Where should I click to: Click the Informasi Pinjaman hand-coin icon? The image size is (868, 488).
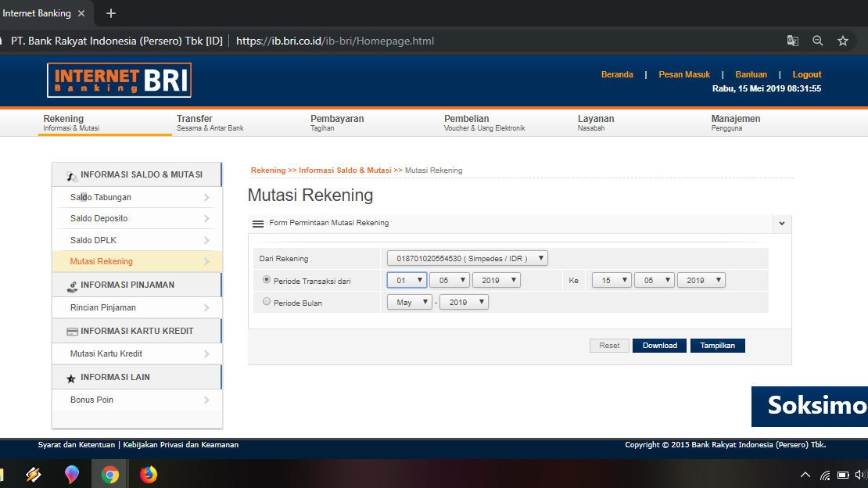(72, 286)
